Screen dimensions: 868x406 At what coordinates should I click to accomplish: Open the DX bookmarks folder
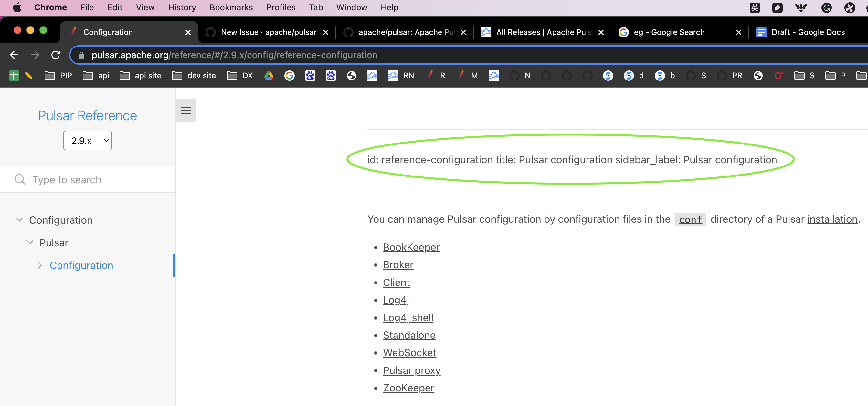coord(240,75)
